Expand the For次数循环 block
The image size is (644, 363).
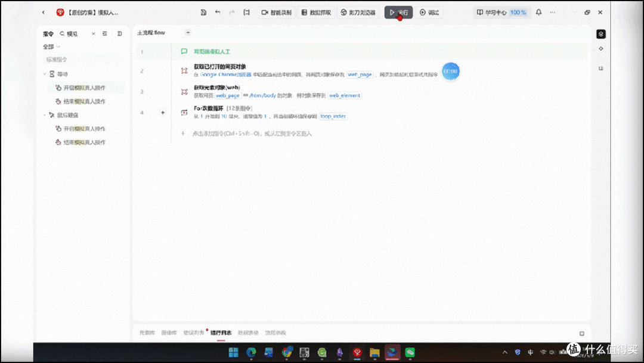[x=163, y=113]
